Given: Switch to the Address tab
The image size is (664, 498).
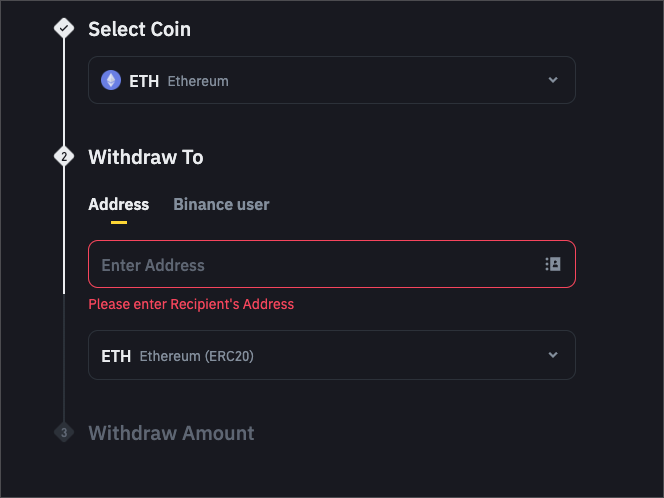Looking at the screenshot, I should point(118,204).
